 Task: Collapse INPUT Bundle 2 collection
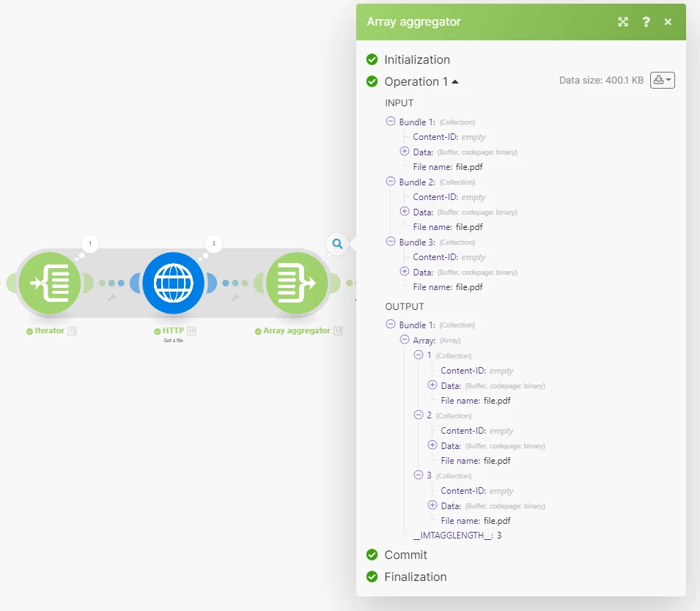pos(391,182)
